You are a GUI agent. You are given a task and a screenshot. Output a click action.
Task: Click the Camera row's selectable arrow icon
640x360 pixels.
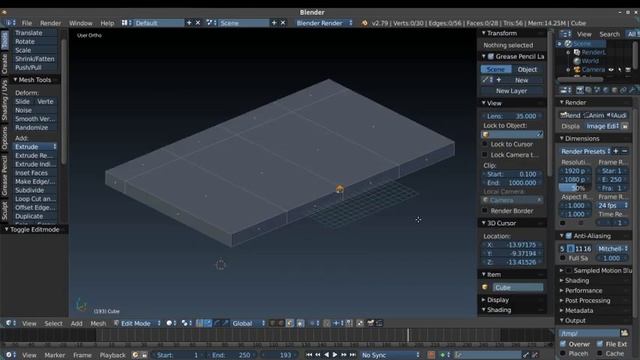(620, 70)
